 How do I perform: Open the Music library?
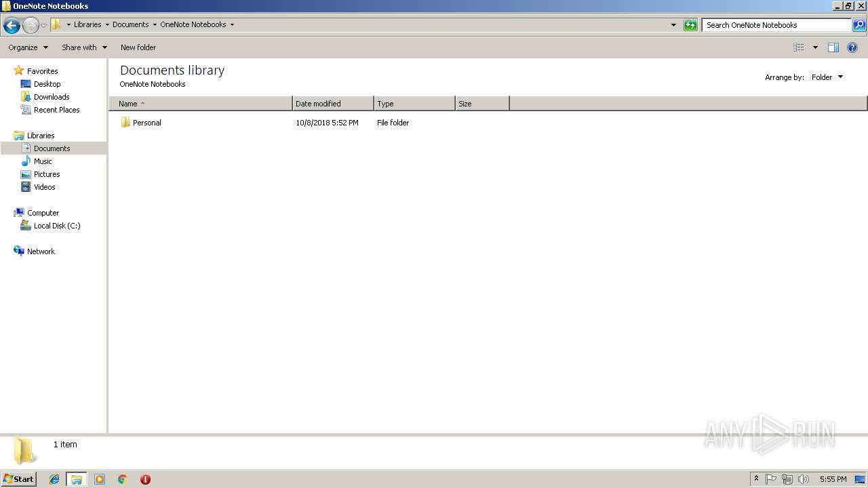pyautogui.click(x=43, y=161)
